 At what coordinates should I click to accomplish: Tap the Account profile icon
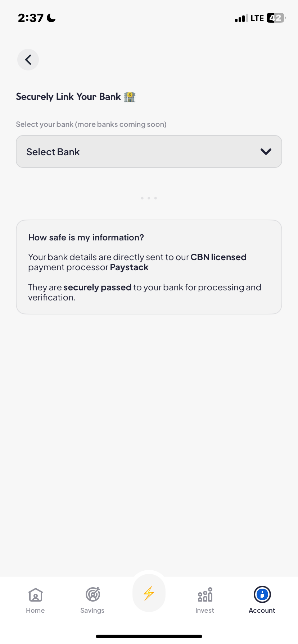(x=262, y=594)
